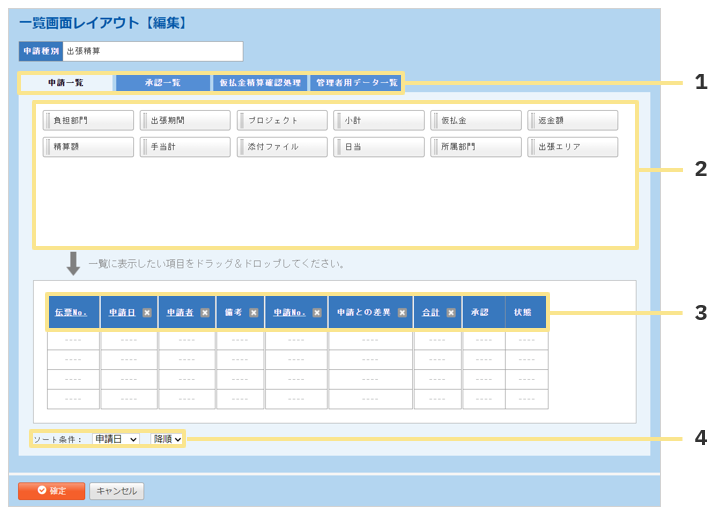Viewport: 722px width, 520px height.
Task: Remove the 申請者 column via its X icon
Action: pos(205,313)
